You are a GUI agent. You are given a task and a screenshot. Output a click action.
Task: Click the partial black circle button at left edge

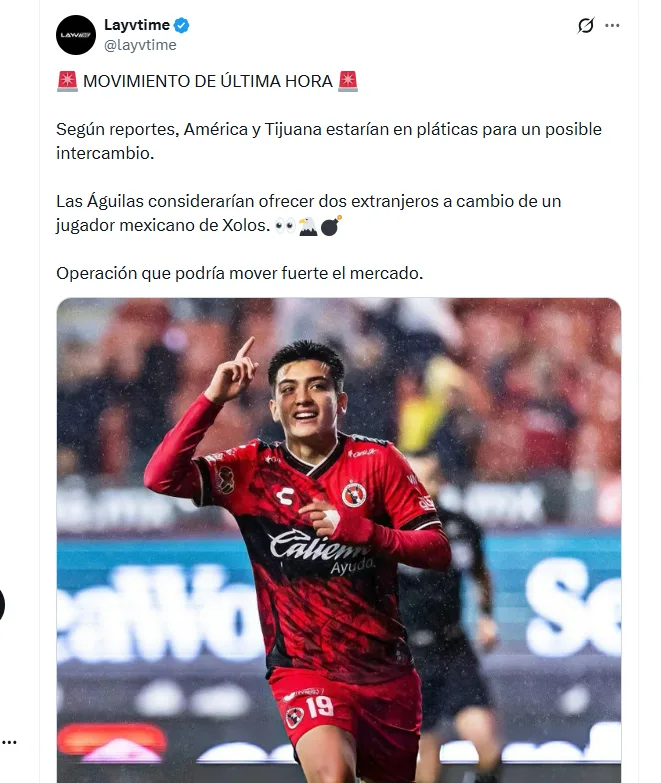tap(2, 605)
